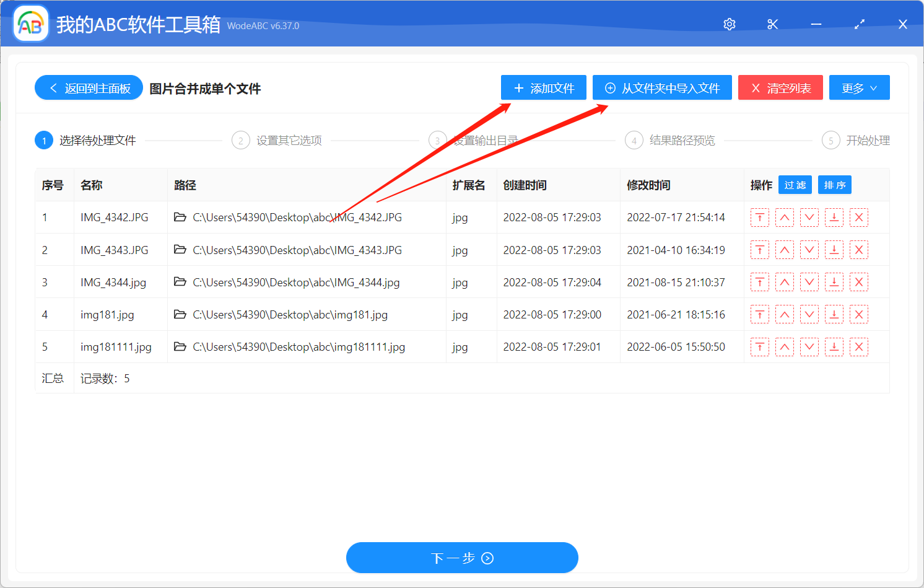
Task: Click the 添加文件 button
Action: [x=543, y=87]
